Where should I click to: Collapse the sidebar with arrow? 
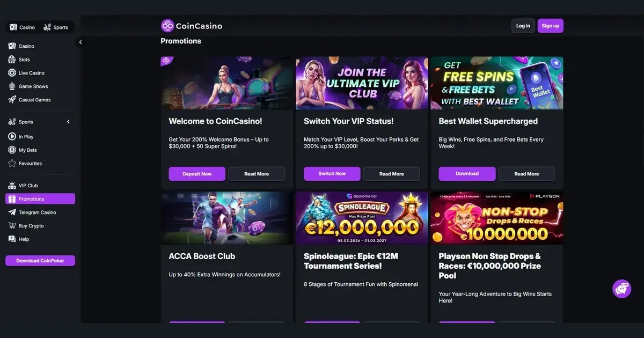pyautogui.click(x=80, y=42)
